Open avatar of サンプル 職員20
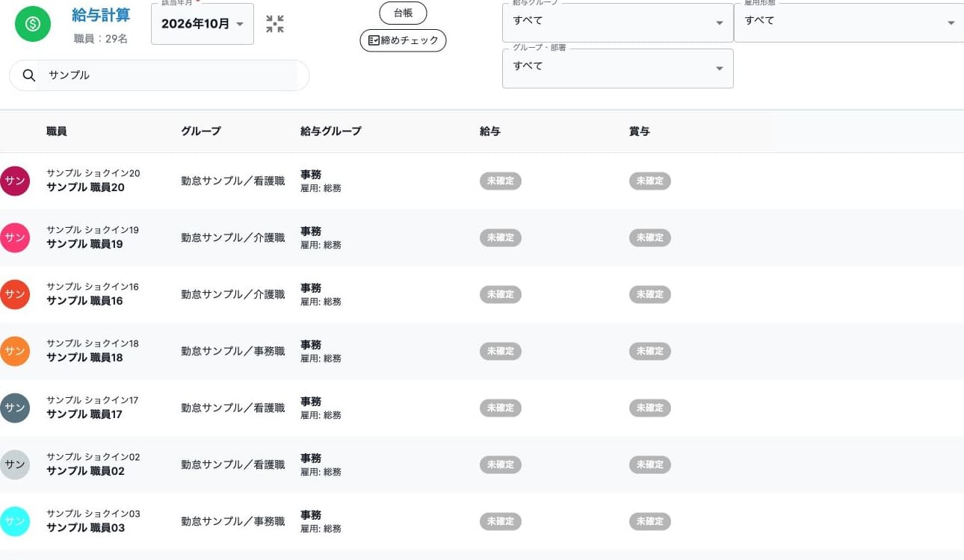Viewport: 964px width, 560px height. pyautogui.click(x=15, y=181)
